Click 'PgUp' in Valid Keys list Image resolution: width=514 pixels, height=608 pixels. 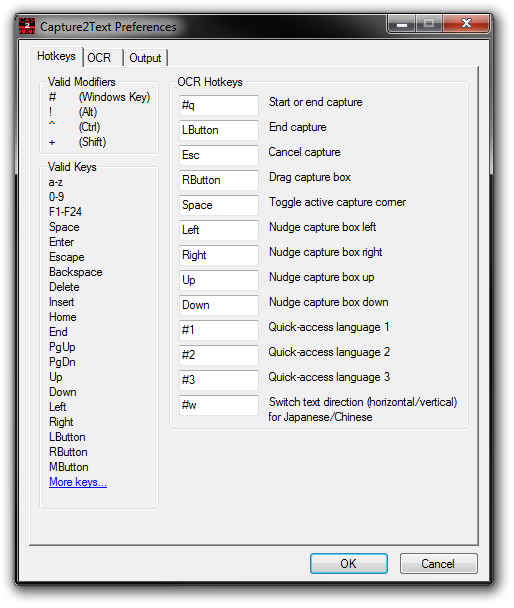62,347
